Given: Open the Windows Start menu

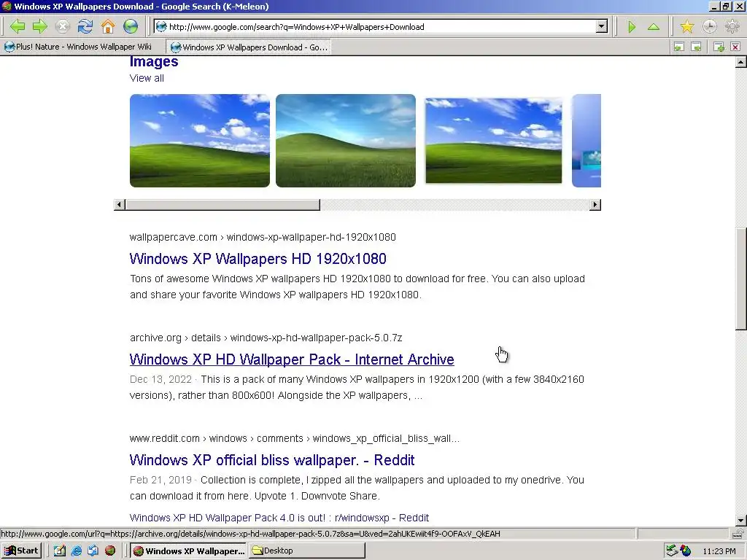Looking at the screenshot, I should [22, 551].
